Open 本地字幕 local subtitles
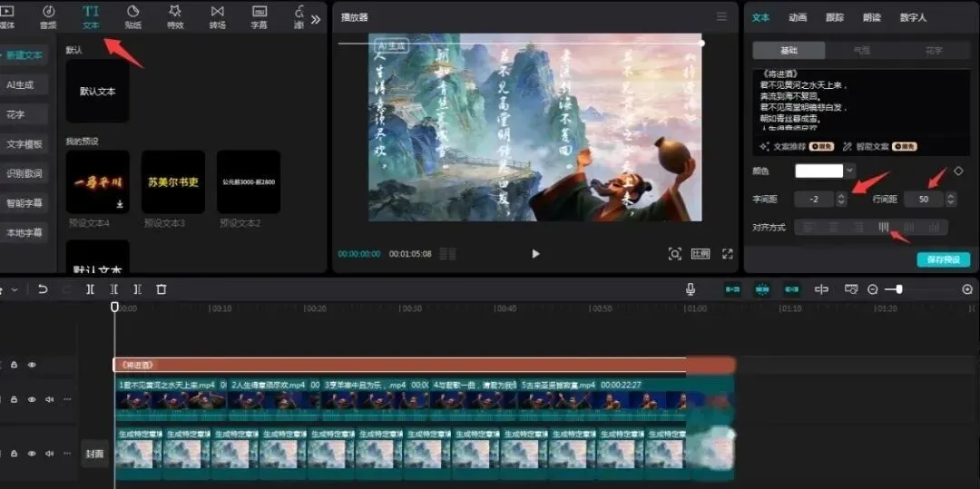This screenshot has width=980, height=489. [23, 233]
